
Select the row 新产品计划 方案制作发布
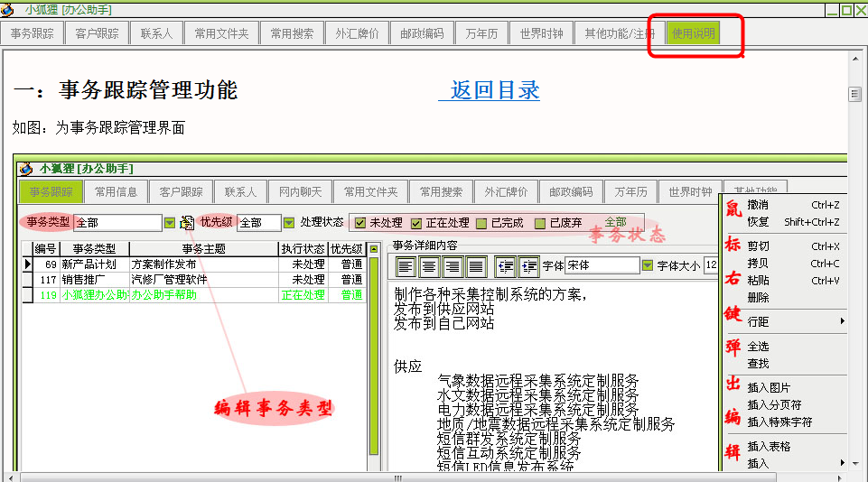194,264
